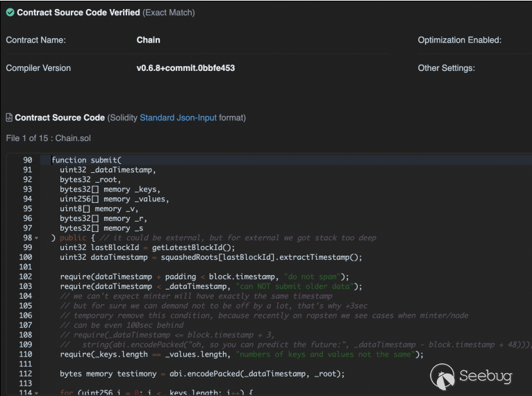Click the Seebug logo watermark

443,377
